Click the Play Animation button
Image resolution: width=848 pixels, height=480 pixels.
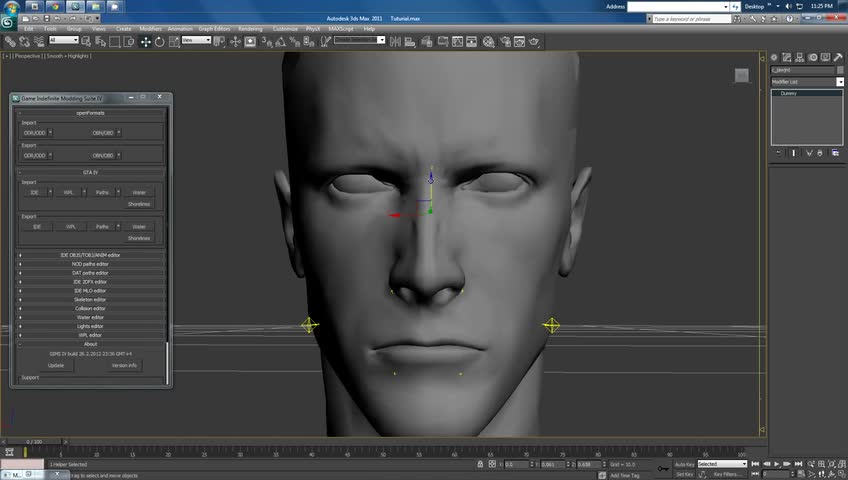coord(777,464)
